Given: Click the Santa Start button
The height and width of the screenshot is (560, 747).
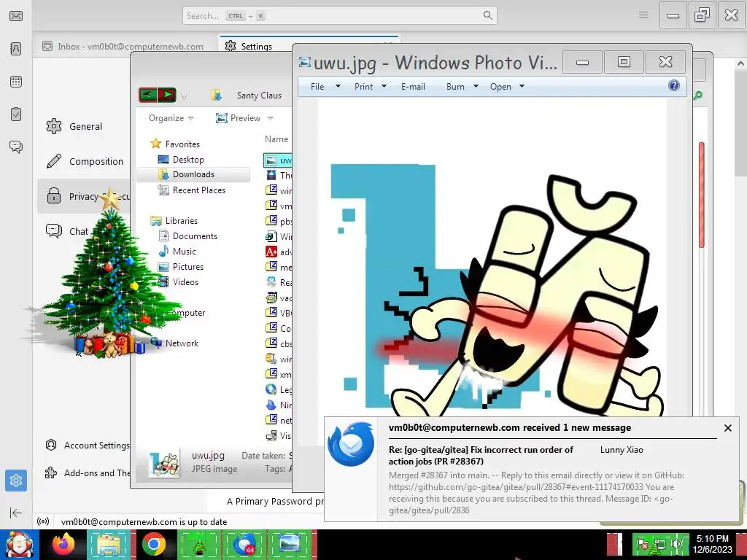Looking at the screenshot, I should pos(20,544).
